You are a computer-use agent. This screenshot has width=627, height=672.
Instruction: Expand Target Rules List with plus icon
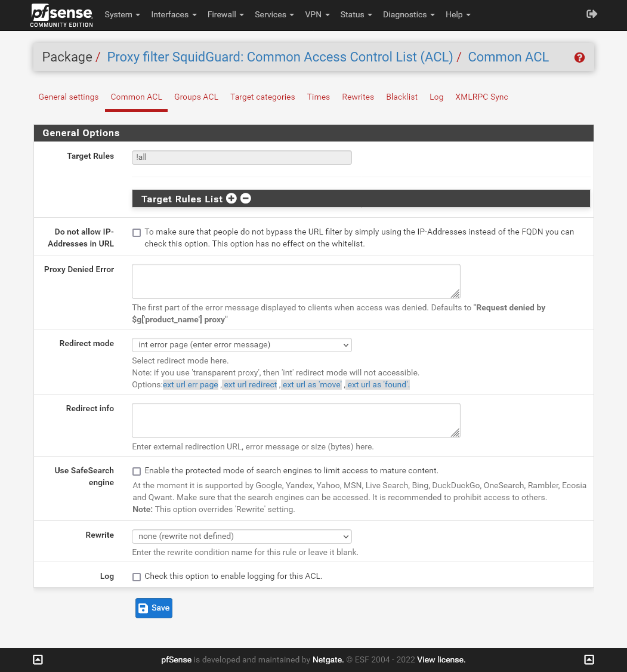pyautogui.click(x=231, y=199)
